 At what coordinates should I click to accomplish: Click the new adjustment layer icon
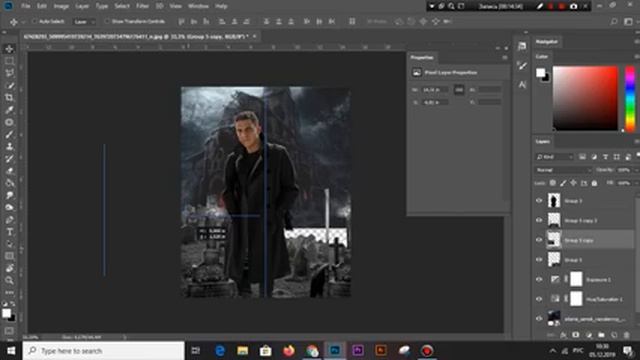(x=589, y=335)
